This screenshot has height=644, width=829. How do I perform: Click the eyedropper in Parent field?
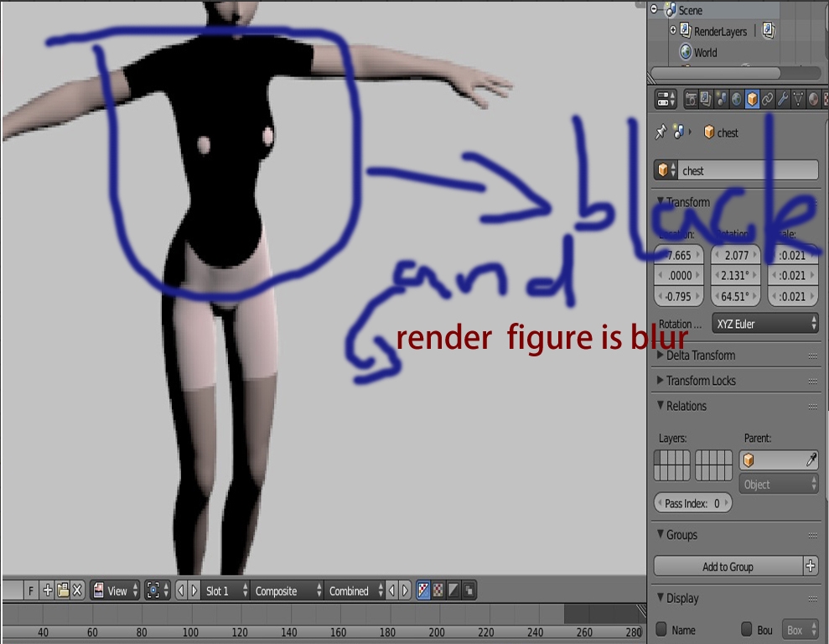coord(811,460)
